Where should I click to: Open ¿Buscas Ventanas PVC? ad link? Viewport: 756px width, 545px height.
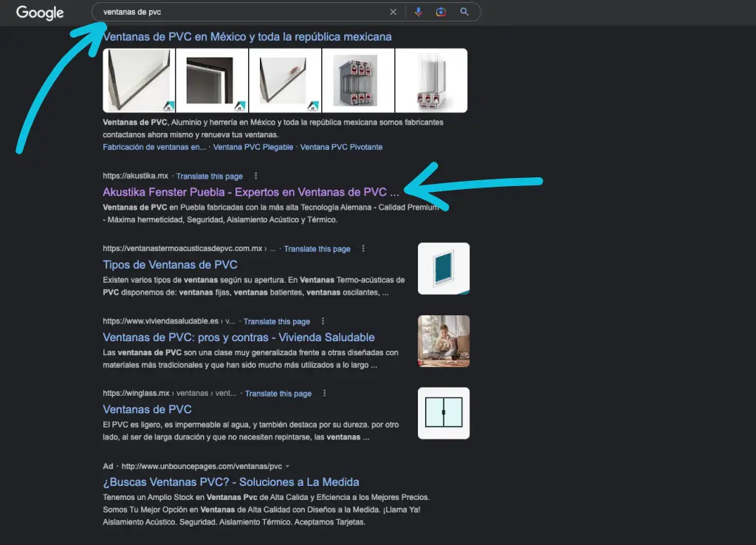coord(231,481)
